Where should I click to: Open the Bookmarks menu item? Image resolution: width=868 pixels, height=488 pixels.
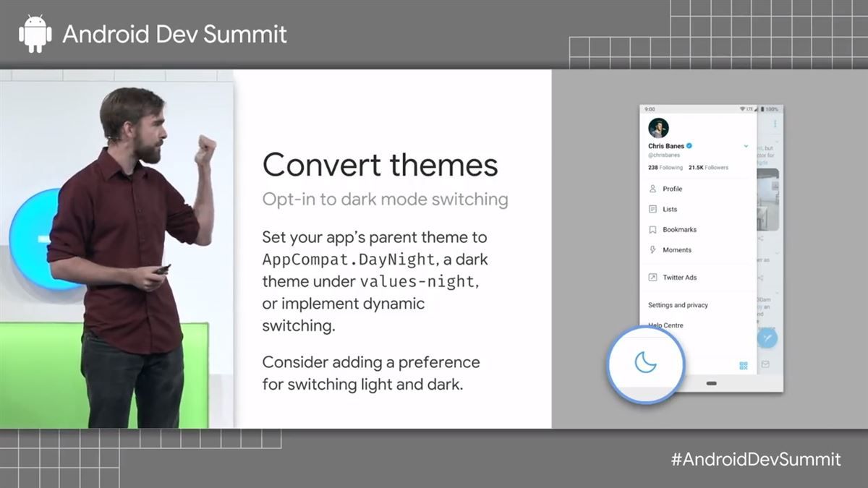pos(679,229)
